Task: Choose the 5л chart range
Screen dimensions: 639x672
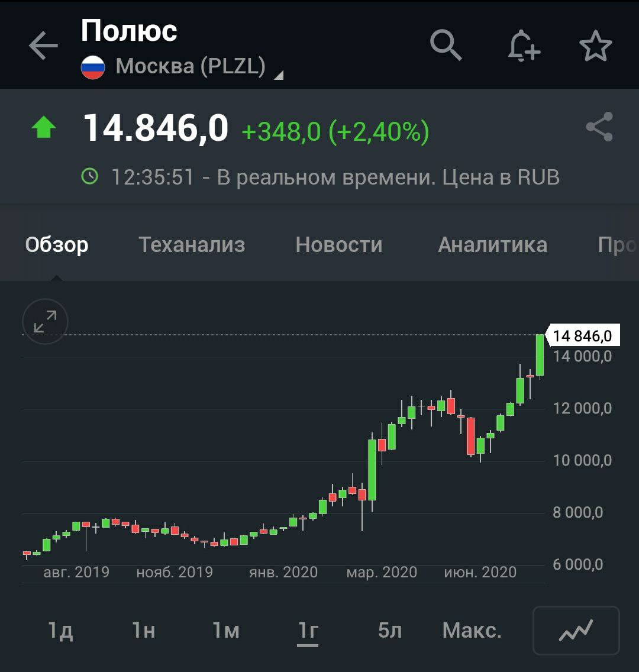Action: tap(389, 631)
